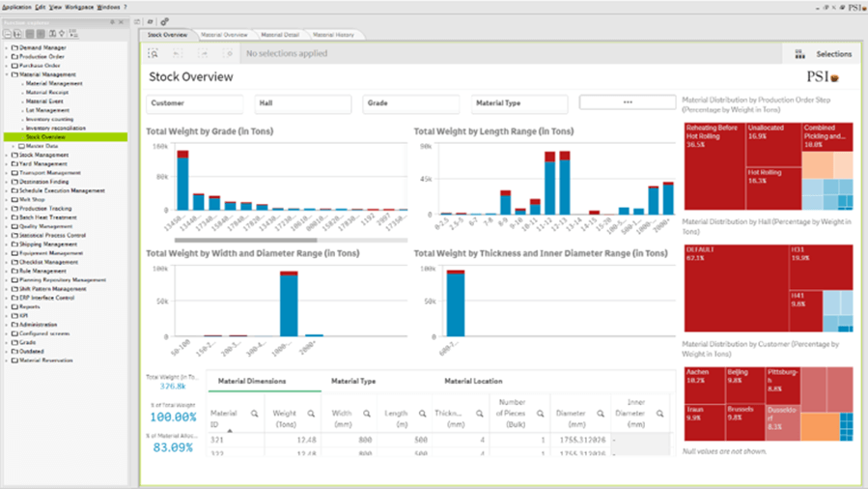The image size is (868, 489).
Task: Expand the Stock Management folder
Action: [x=6, y=155]
